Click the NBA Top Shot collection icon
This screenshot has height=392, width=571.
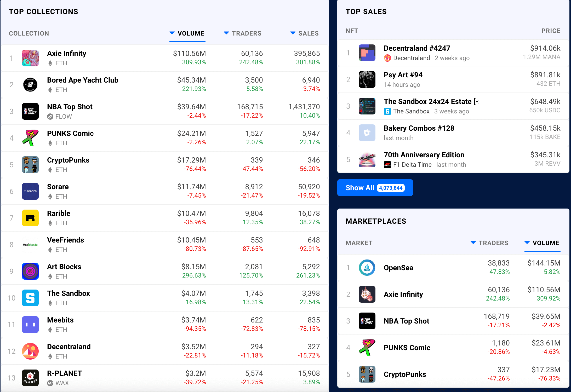pyautogui.click(x=30, y=111)
